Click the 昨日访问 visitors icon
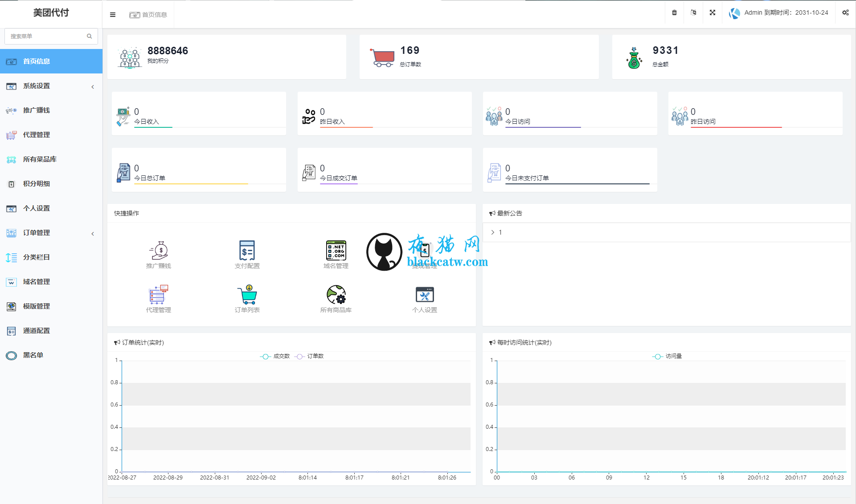Viewport: 856px width, 504px height. coord(680,116)
